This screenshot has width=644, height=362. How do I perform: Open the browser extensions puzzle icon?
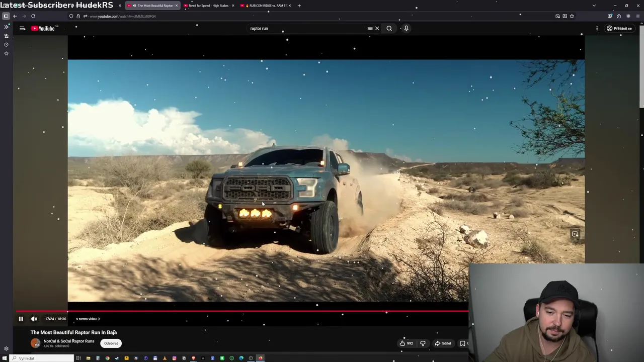[619, 16]
